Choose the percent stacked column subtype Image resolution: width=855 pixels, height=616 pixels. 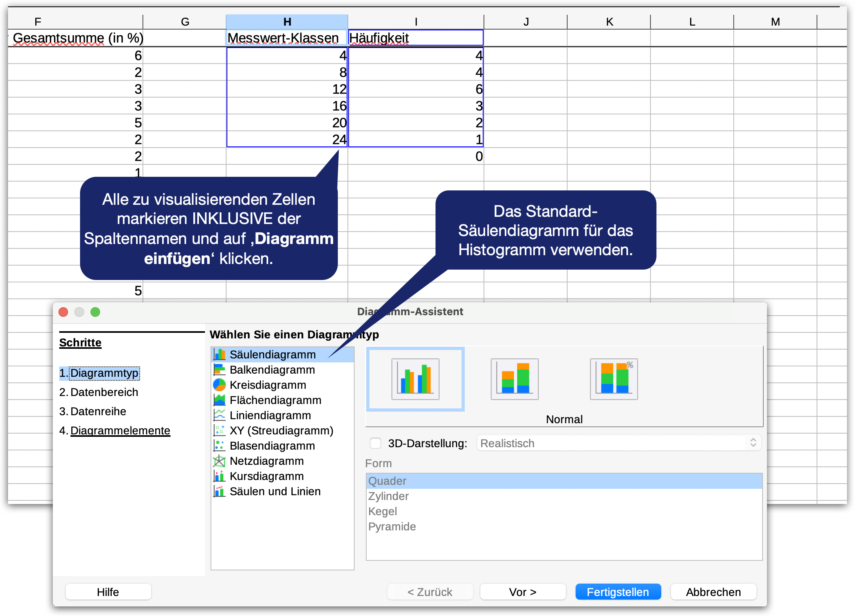click(x=614, y=379)
